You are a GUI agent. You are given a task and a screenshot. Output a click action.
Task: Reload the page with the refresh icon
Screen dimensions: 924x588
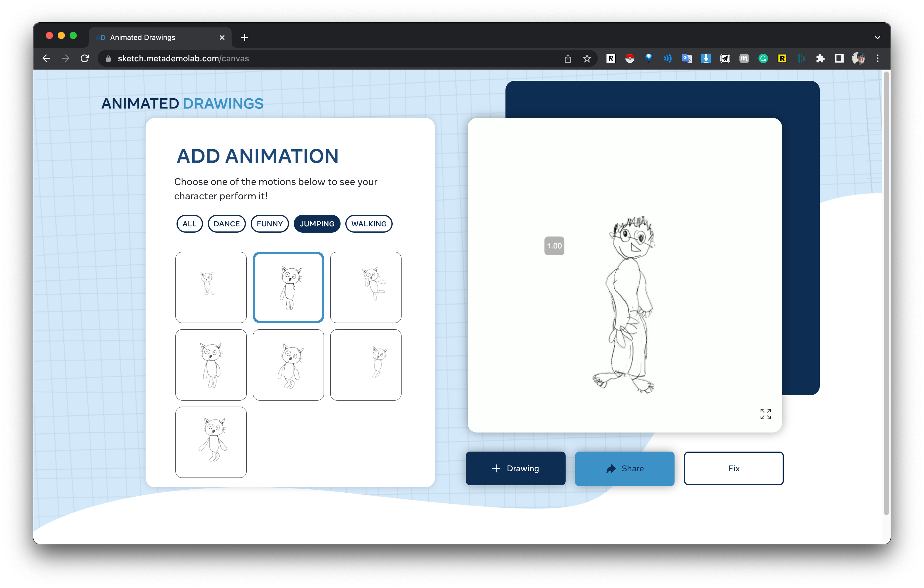[85, 58]
